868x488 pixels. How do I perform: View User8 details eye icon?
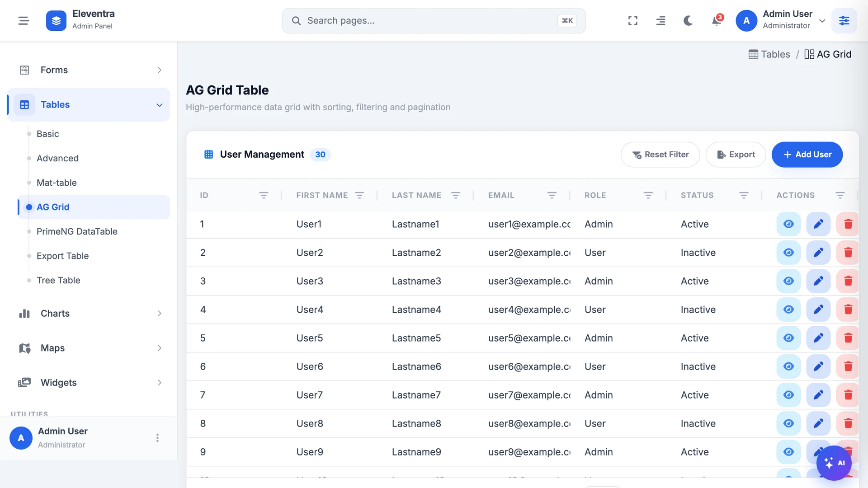pos(788,423)
